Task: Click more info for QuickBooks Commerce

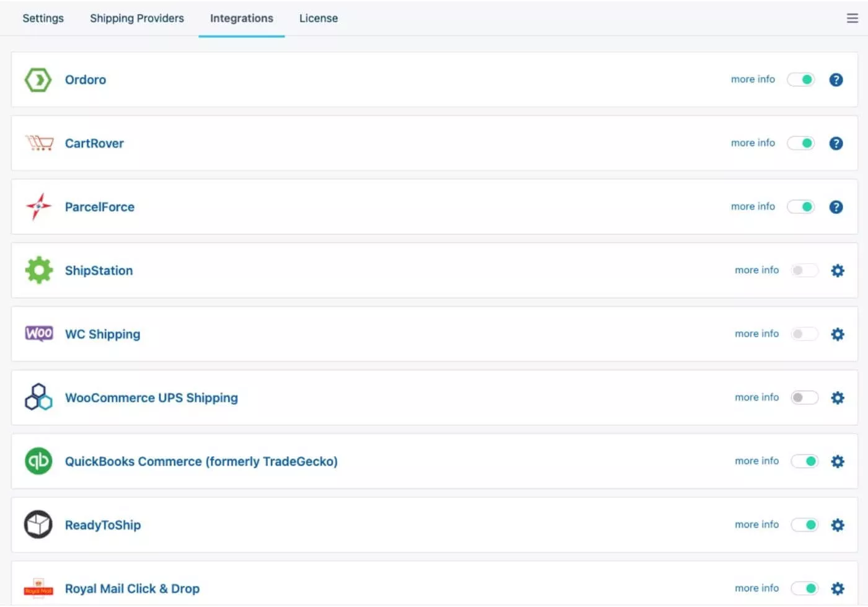Action: click(756, 461)
